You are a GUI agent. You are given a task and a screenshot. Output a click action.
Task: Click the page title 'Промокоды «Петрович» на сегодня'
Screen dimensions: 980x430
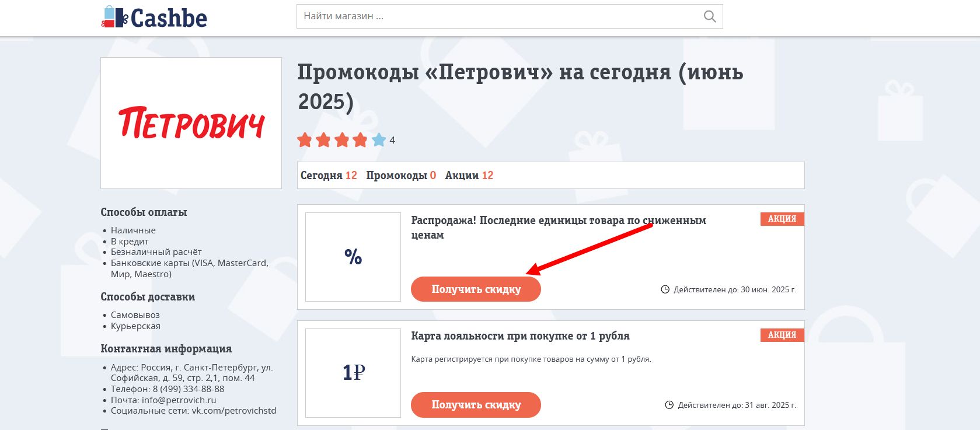(x=520, y=86)
